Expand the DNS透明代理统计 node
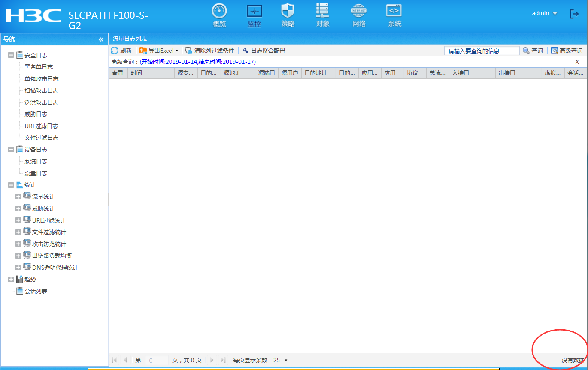Viewport: 588px width, 370px height. (18, 268)
